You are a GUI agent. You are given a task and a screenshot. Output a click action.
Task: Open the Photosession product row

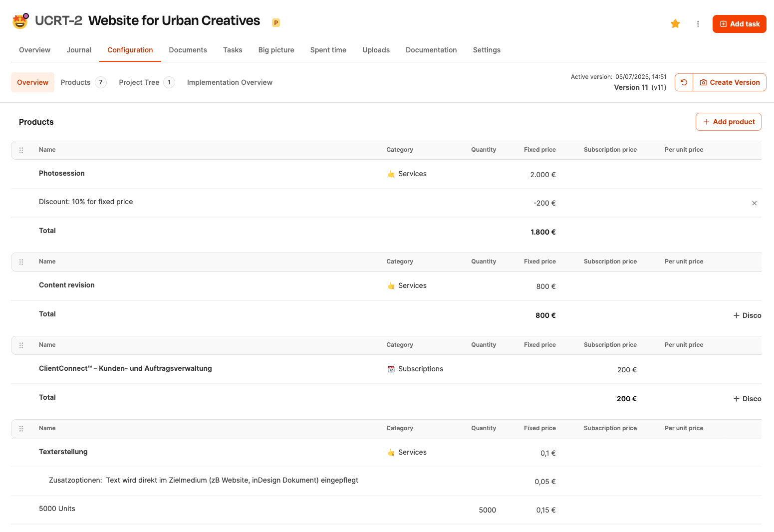[x=62, y=173]
